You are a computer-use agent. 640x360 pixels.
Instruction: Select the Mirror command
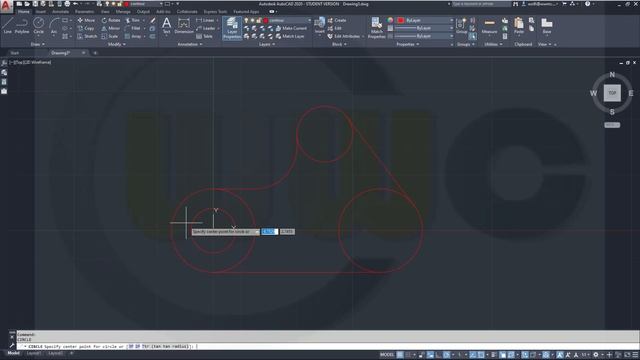coord(111,28)
